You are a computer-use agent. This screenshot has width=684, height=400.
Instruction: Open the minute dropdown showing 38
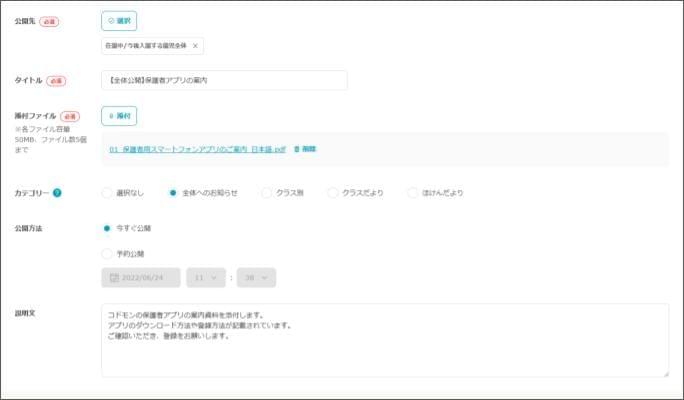(256, 277)
